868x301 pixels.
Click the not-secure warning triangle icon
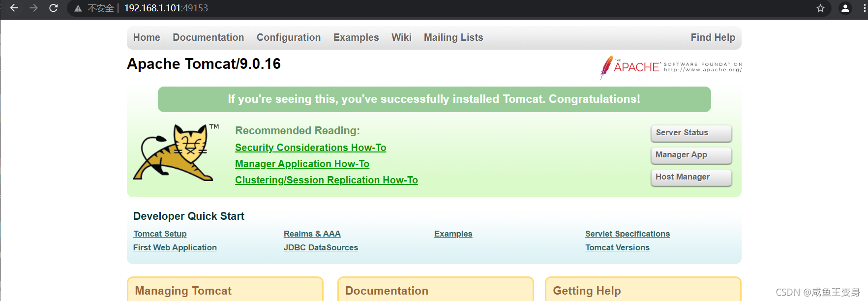[x=78, y=8]
